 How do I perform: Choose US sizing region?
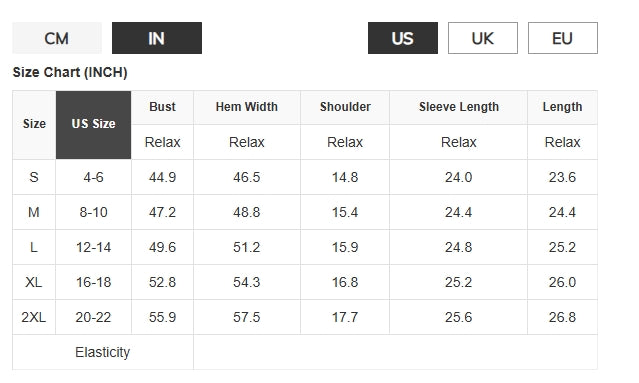[403, 38]
